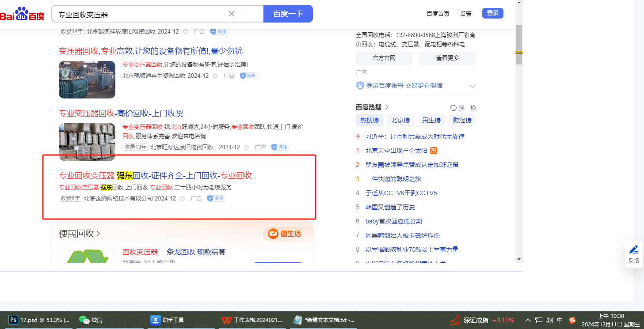Open the 专业变压器回收-高价回收-上门收货 result link
Screen dimensions: 644x329
[121, 113]
